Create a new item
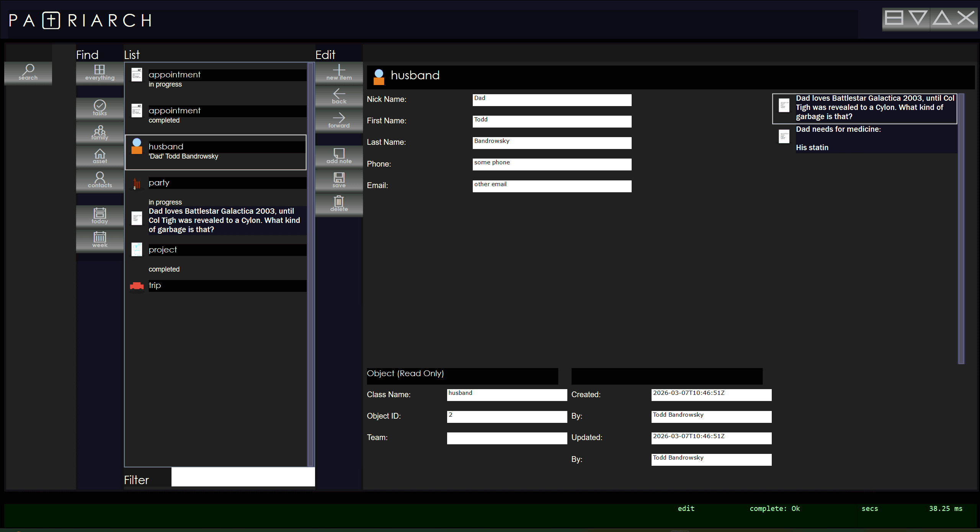This screenshot has width=980, height=532. coord(339,72)
